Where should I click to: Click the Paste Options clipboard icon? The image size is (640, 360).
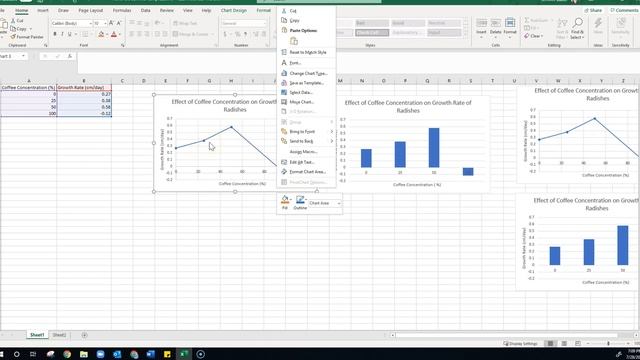pos(293,41)
